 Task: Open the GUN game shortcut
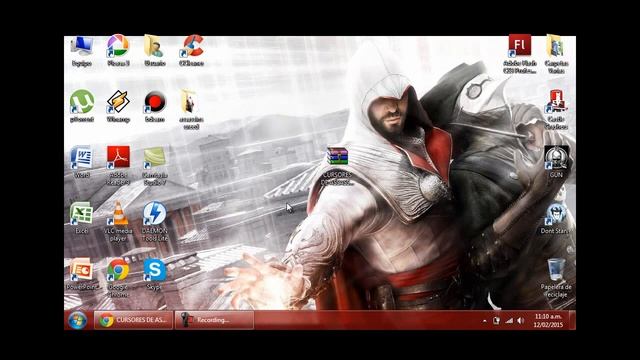coord(556,162)
